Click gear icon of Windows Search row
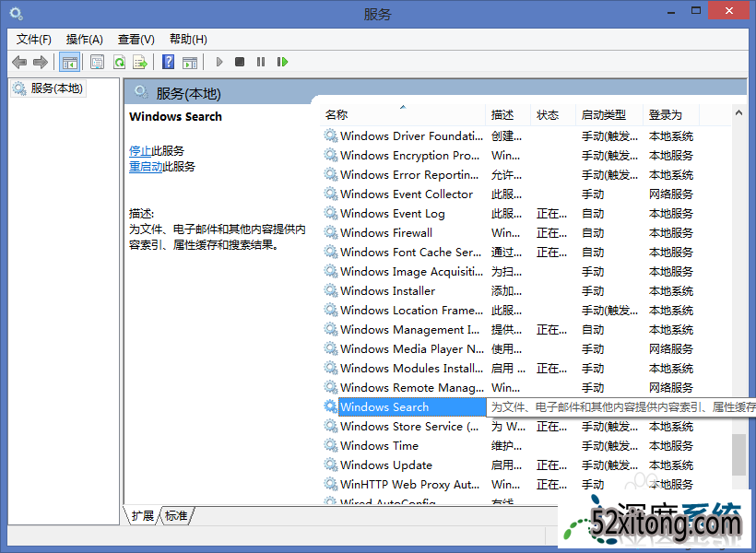The image size is (756, 553). (x=330, y=406)
